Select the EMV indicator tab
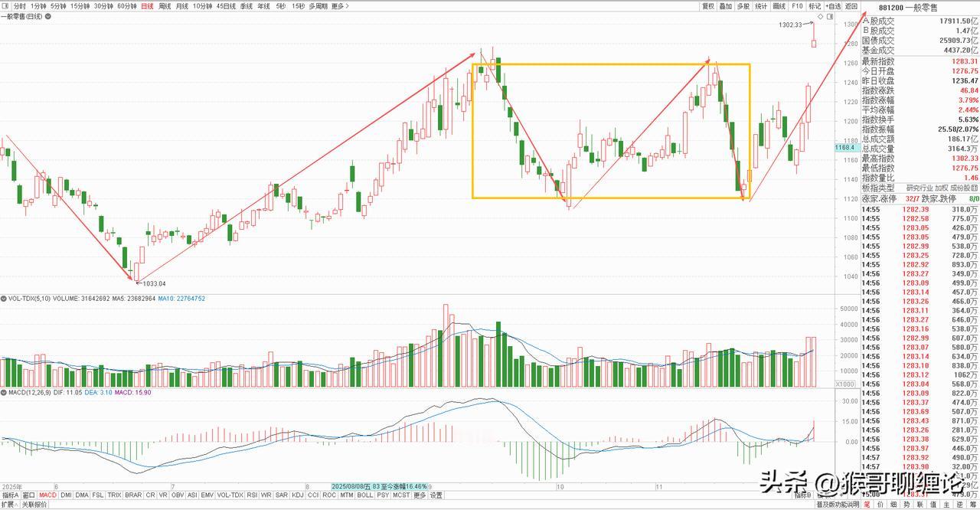 (x=207, y=495)
